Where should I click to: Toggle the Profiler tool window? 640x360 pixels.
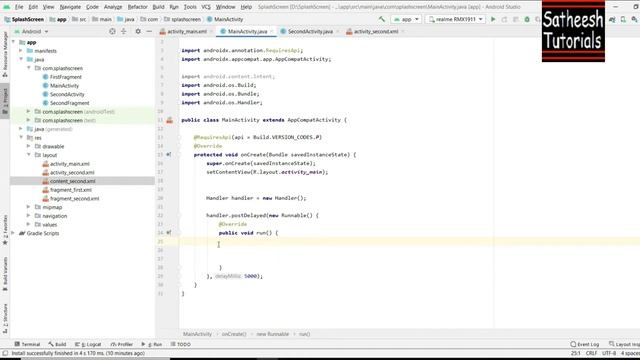(122, 344)
